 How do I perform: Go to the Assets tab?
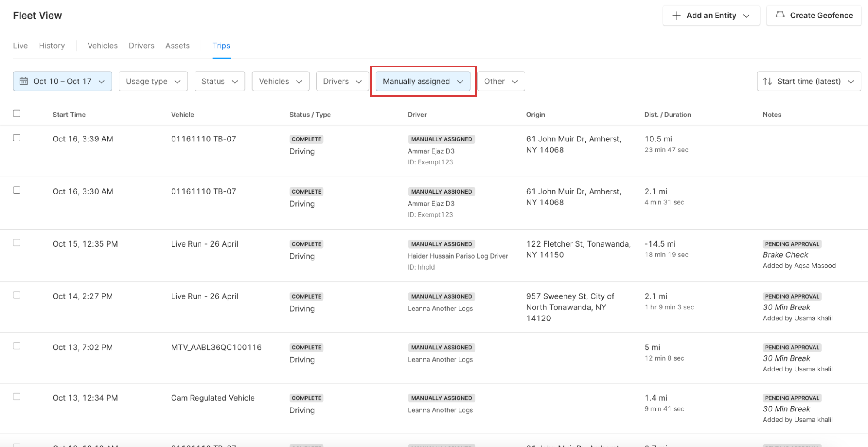pos(178,46)
